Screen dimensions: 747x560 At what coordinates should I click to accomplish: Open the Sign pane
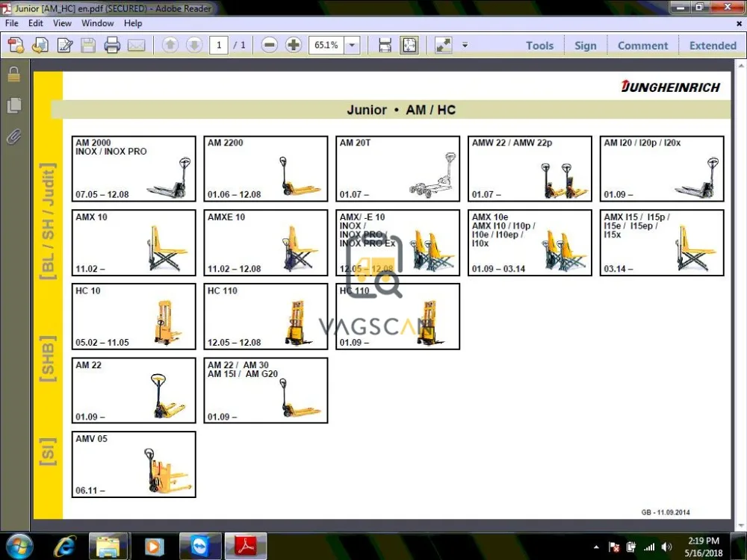[586, 46]
